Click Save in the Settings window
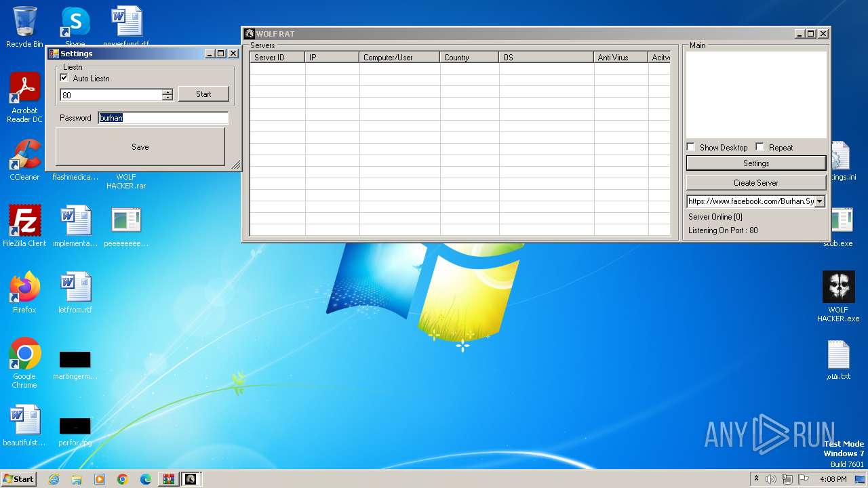The width and height of the screenshot is (868, 488). pyautogui.click(x=140, y=146)
